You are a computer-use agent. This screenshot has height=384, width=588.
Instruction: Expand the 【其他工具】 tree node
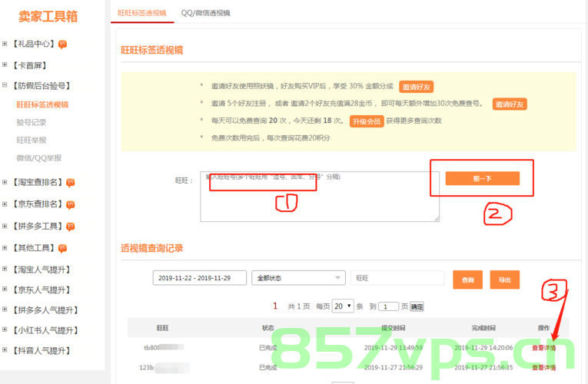5,247
